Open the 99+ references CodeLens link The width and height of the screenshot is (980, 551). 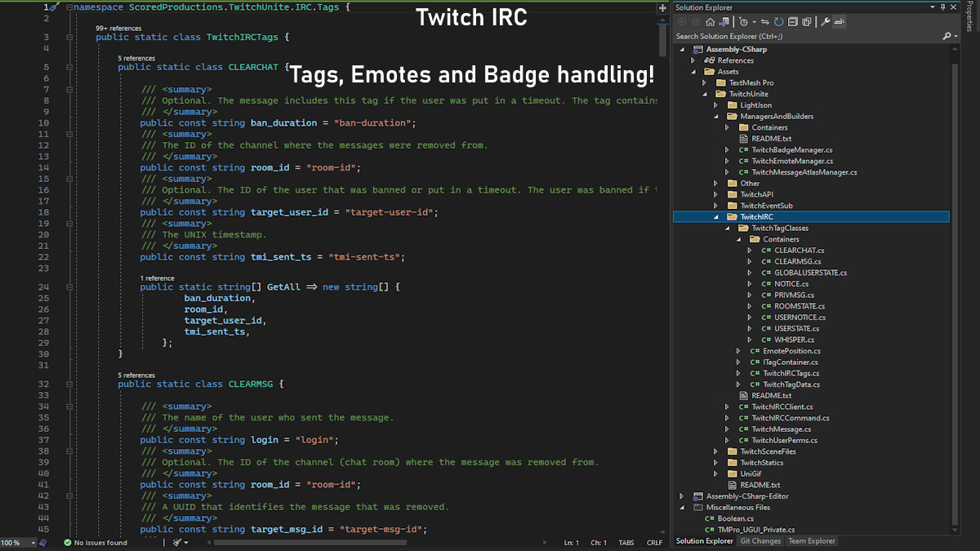click(118, 28)
